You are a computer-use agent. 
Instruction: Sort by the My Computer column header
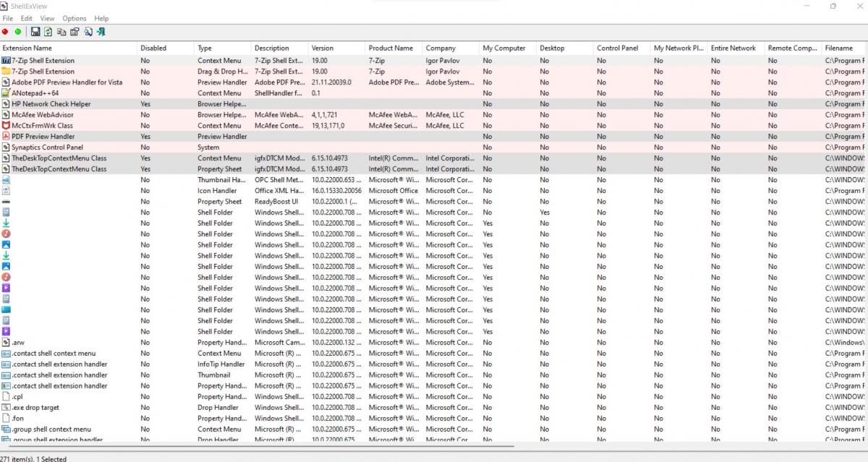pyautogui.click(x=509, y=48)
